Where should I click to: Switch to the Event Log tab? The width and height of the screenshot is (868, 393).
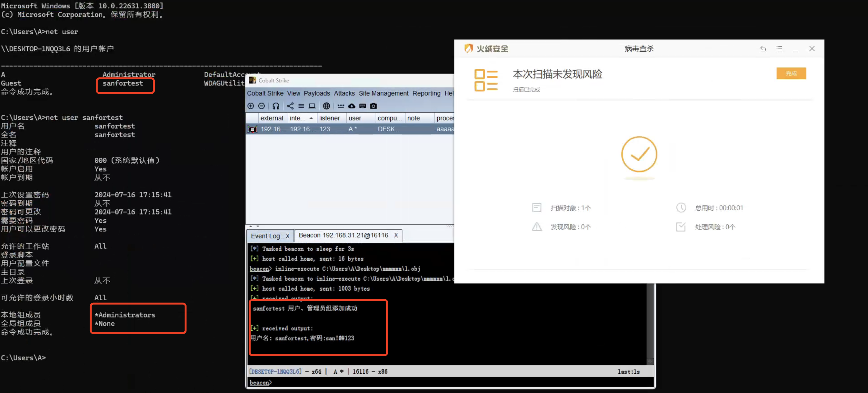[265, 236]
